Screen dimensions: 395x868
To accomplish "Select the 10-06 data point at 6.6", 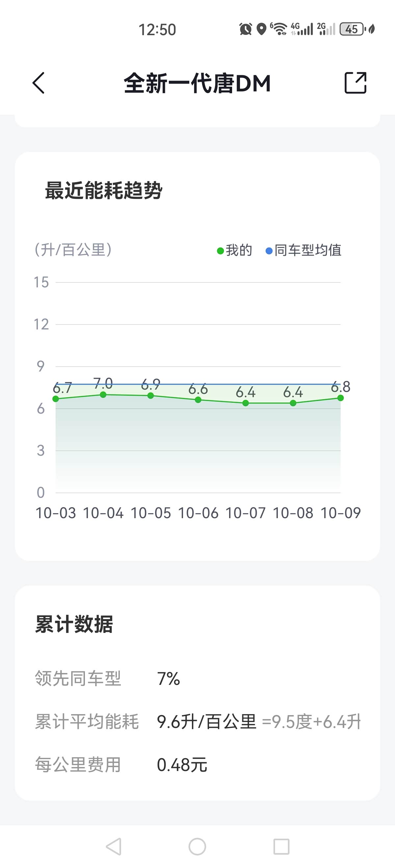I will click(x=198, y=400).
